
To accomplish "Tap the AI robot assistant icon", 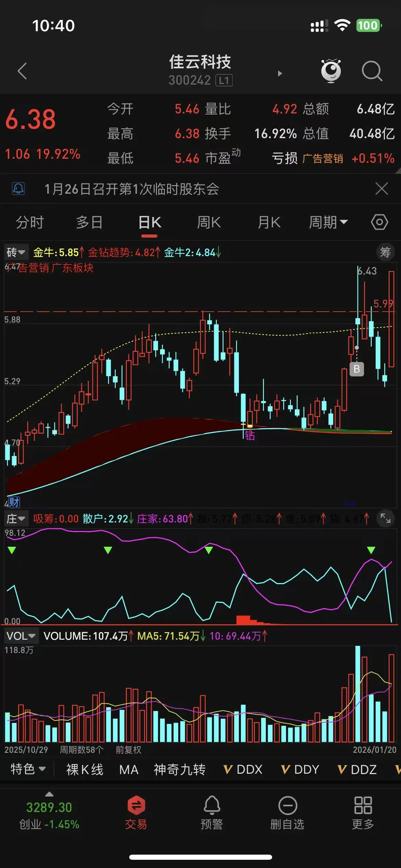I will (331, 71).
